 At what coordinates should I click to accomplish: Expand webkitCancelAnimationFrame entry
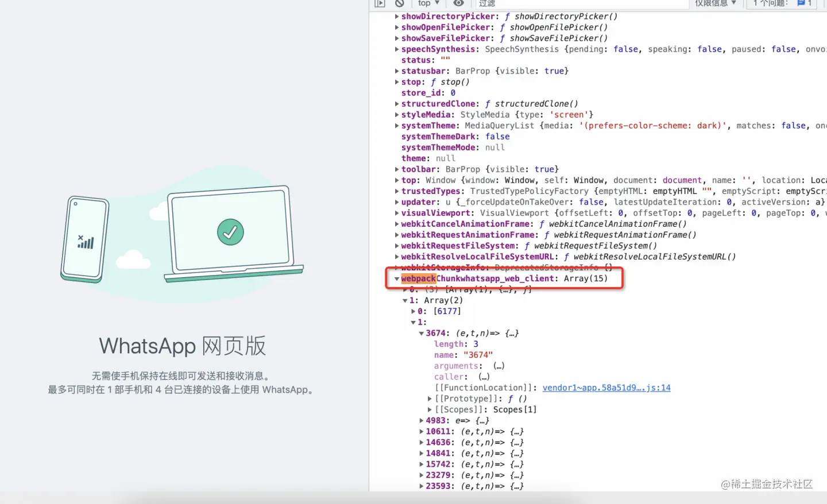397,224
